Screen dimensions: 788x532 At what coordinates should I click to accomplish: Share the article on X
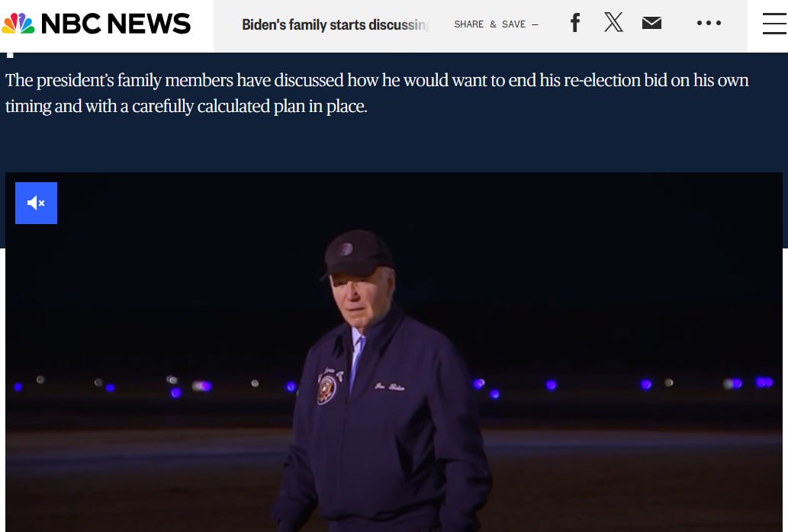point(613,22)
